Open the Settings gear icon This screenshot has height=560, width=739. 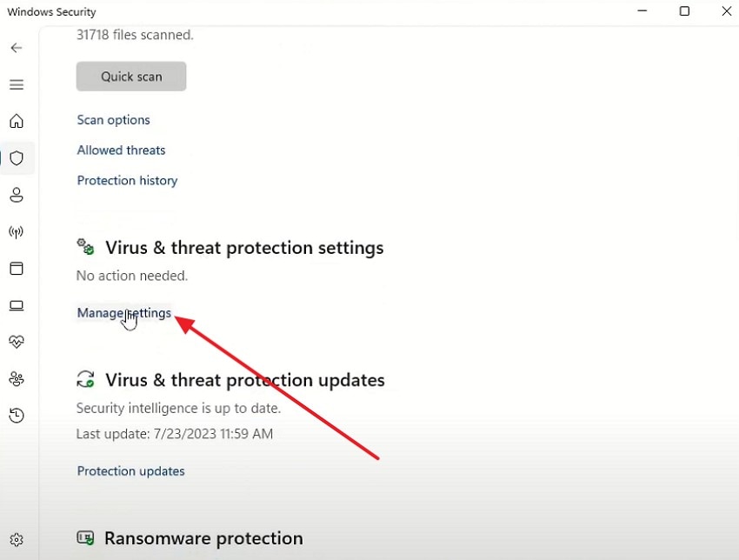(x=17, y=540)
